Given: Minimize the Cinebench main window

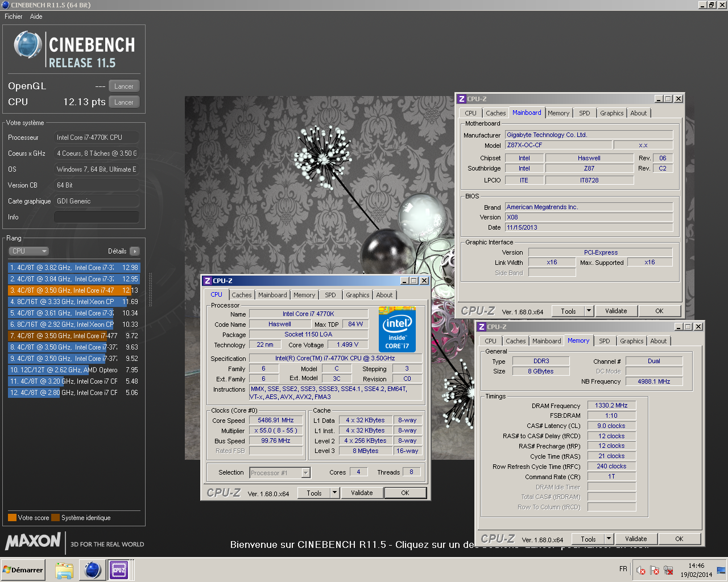Looking at the screenshot, I should (702, 5).
